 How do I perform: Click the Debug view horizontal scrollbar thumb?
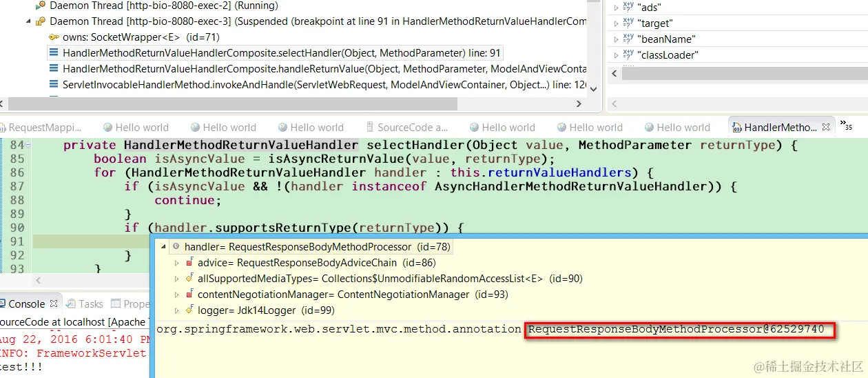click(x=232, y=103)
